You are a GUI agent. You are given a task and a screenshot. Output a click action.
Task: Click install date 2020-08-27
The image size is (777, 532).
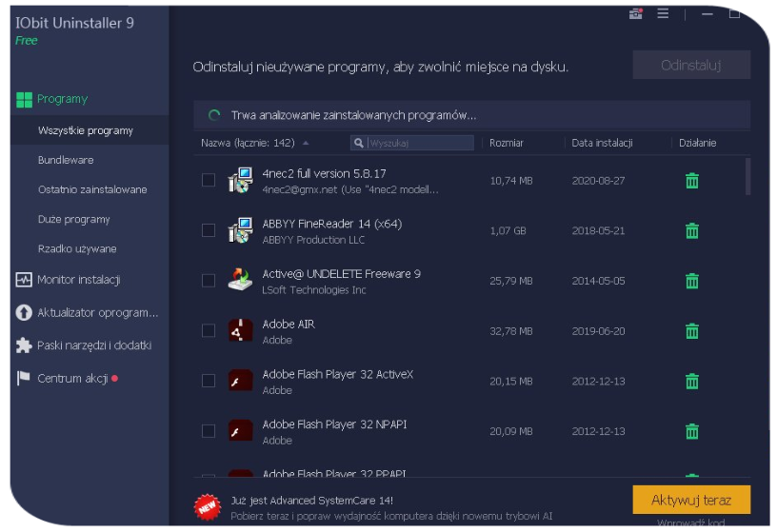(x=598, y=181)
